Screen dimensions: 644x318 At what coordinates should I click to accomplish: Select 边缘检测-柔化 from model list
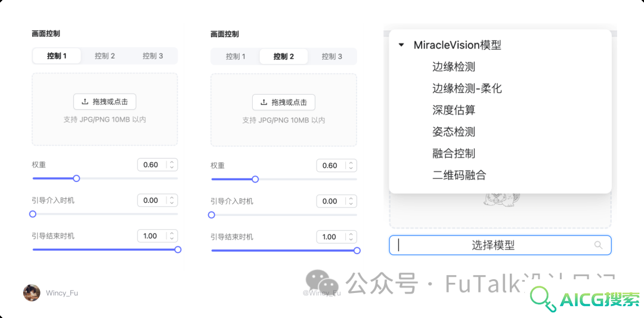(467, 88)
